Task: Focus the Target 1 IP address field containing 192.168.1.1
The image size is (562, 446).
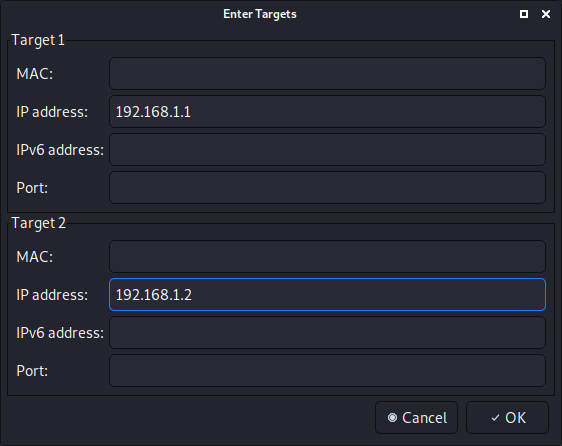Action: [327, 112]
